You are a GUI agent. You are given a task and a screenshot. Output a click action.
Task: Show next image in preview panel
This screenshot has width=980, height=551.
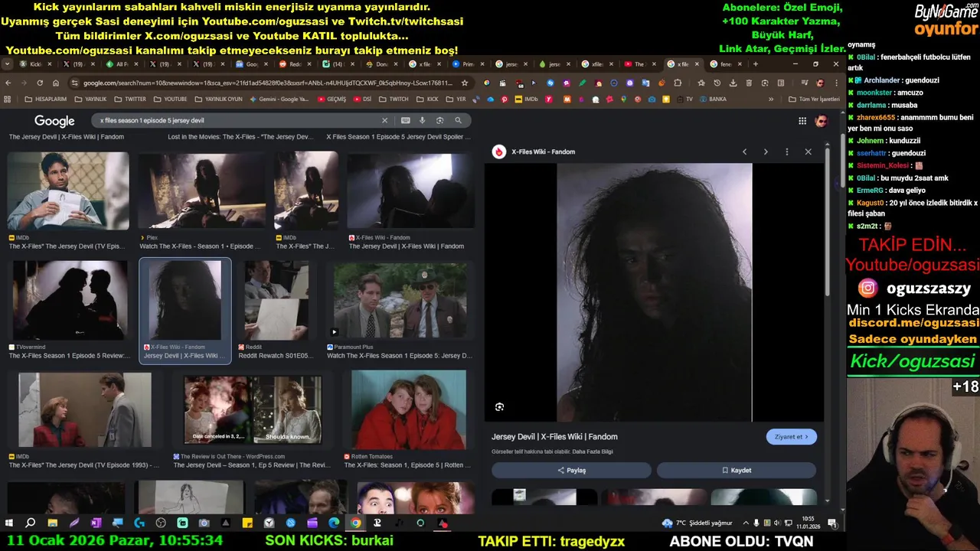coord(766,152)
